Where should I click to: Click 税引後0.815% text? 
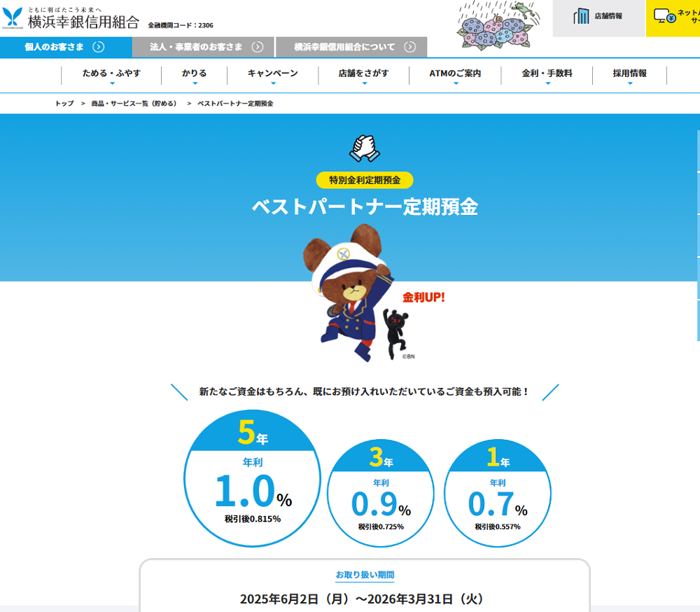coord(252,519)
